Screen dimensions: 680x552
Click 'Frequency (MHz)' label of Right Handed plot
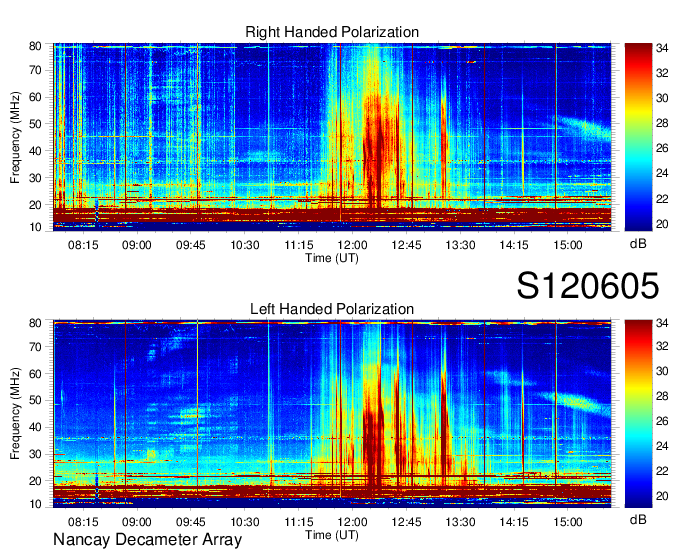coord(15,137)
